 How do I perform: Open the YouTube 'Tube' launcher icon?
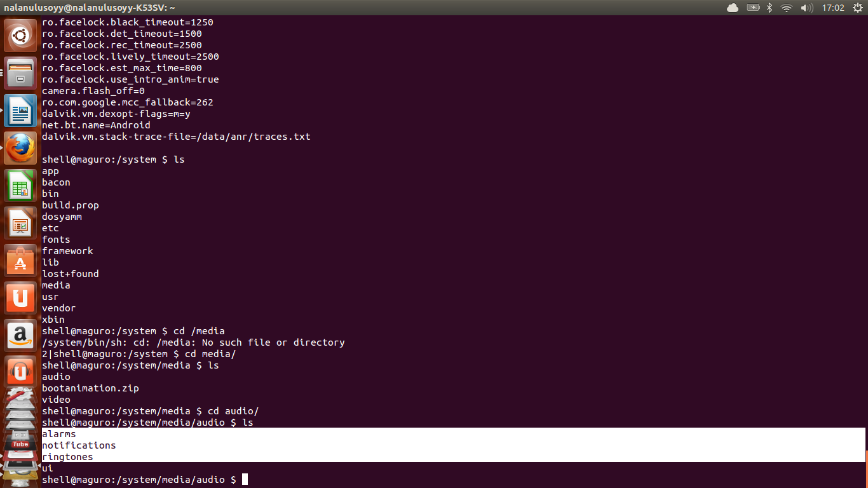point(20,443)
